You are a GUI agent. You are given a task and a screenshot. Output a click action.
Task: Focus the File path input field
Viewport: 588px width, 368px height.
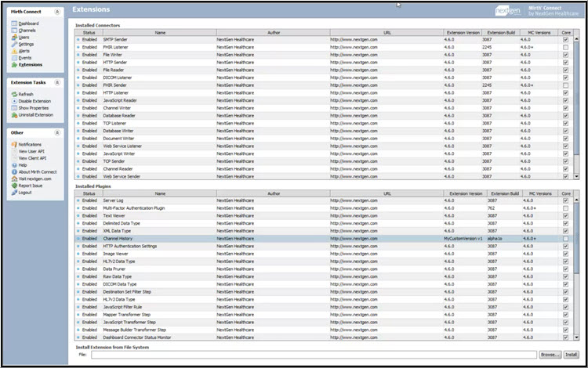[x=314, y=355]
